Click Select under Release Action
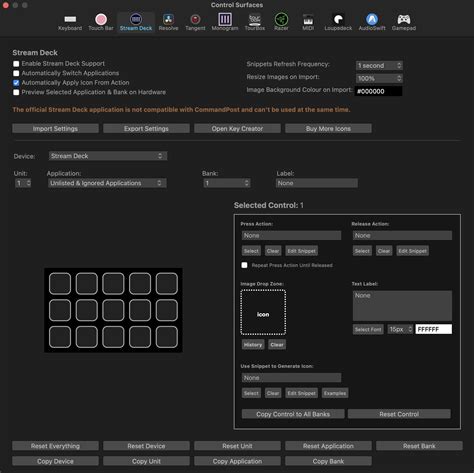This screenshot has width=474, height=473. (362, 251)
